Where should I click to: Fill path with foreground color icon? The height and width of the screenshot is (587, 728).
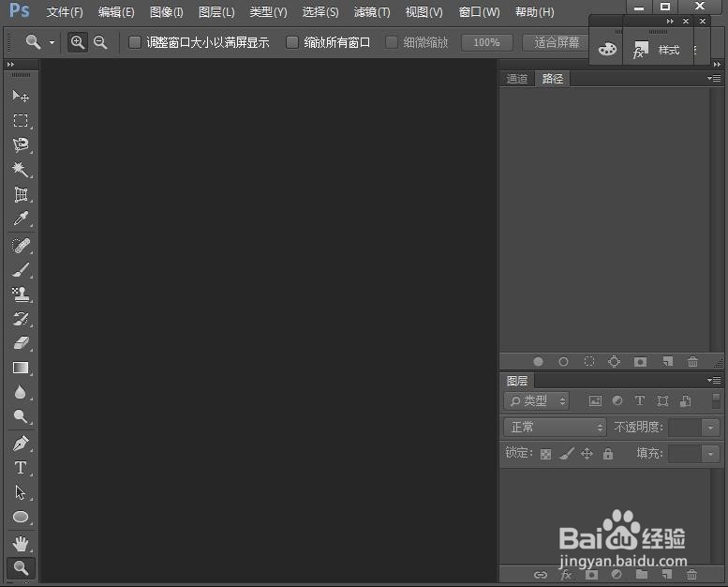click(x=538, y=361)
